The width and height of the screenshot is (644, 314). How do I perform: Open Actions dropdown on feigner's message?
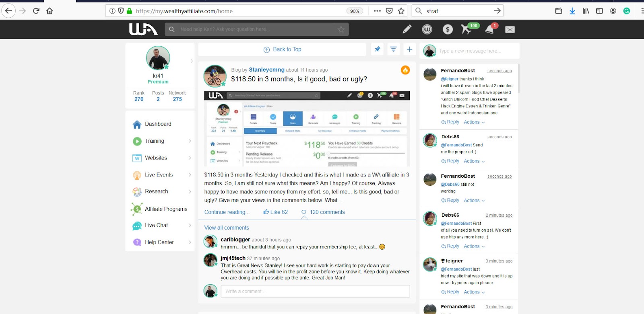coord(474,292)
